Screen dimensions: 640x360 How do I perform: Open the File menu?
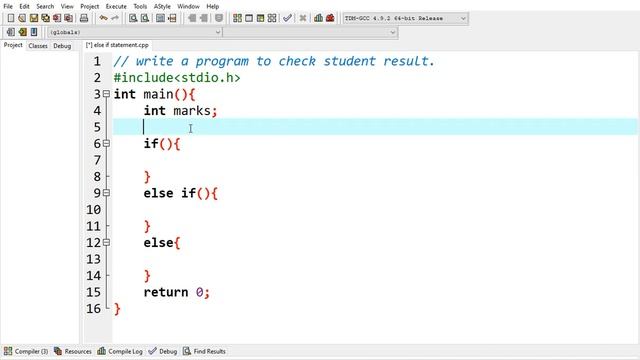click(8, 6)
